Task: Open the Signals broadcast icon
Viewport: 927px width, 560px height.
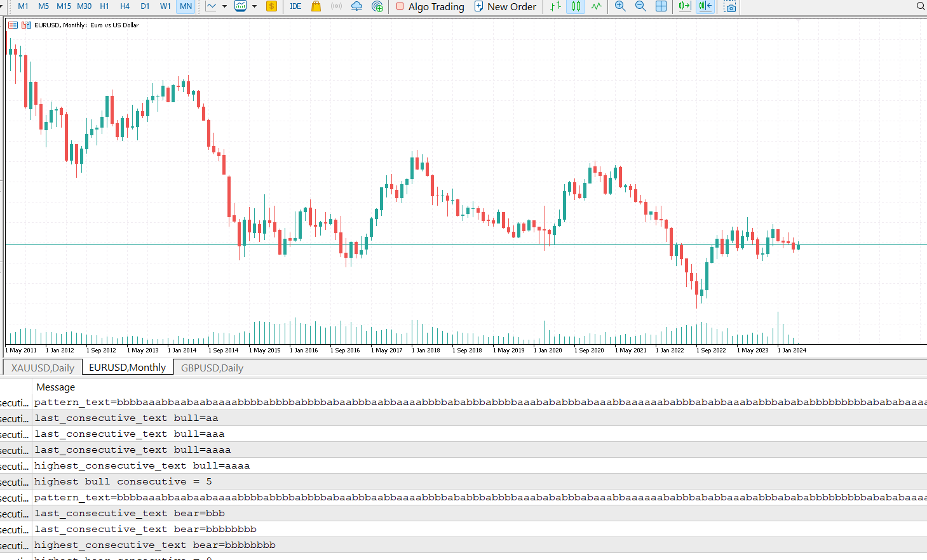Action: tap(336, 7)
